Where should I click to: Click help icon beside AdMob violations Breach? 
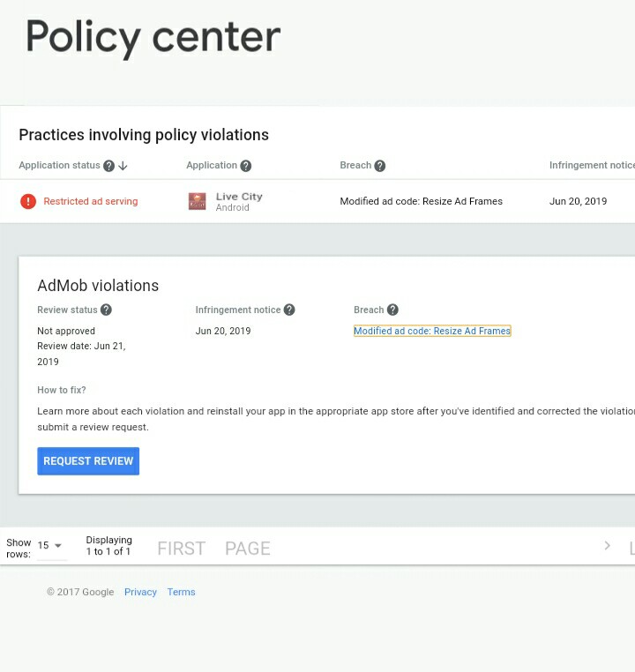coord(392,310)
